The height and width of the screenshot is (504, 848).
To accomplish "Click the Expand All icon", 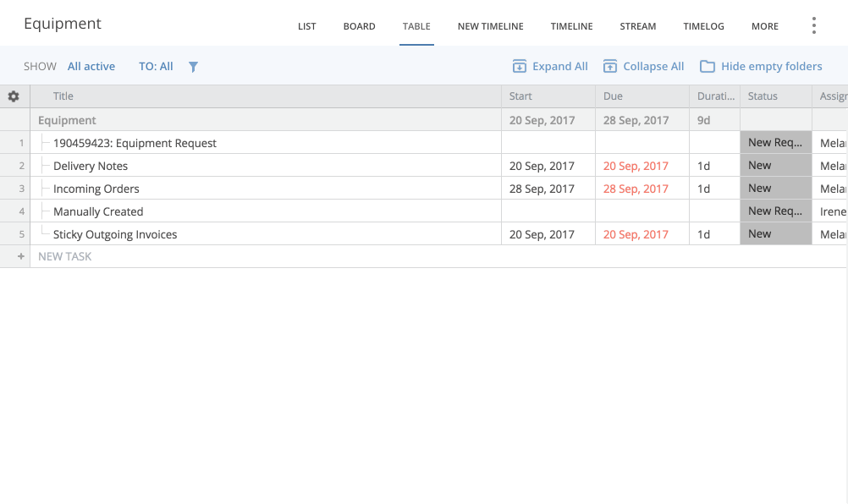I will point(520,67).
